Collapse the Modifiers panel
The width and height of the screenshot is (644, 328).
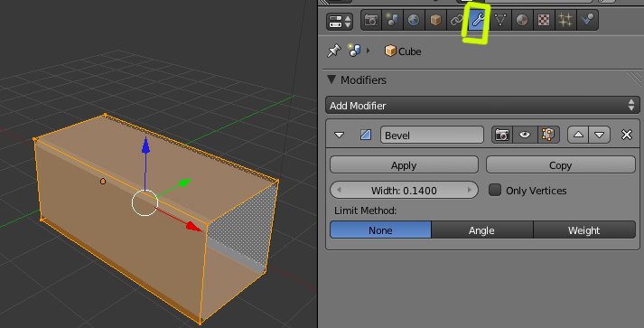click(x=331, y=80)
